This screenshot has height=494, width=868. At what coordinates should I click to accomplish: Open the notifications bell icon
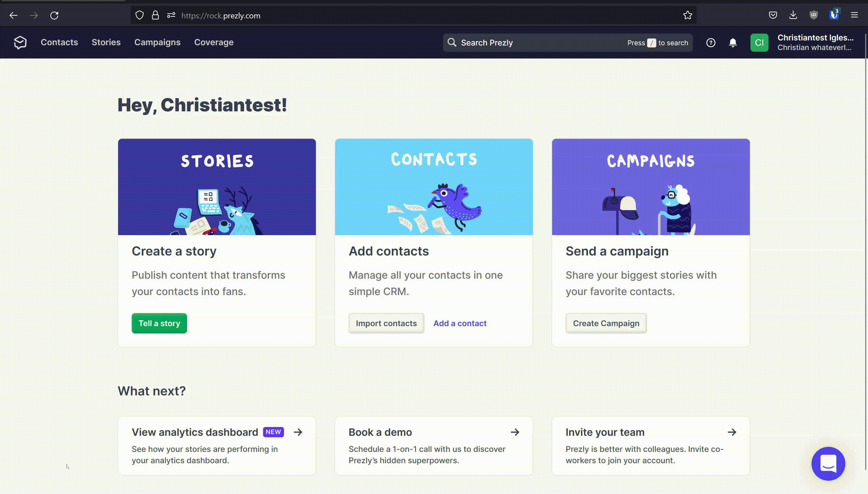[733, 43]
